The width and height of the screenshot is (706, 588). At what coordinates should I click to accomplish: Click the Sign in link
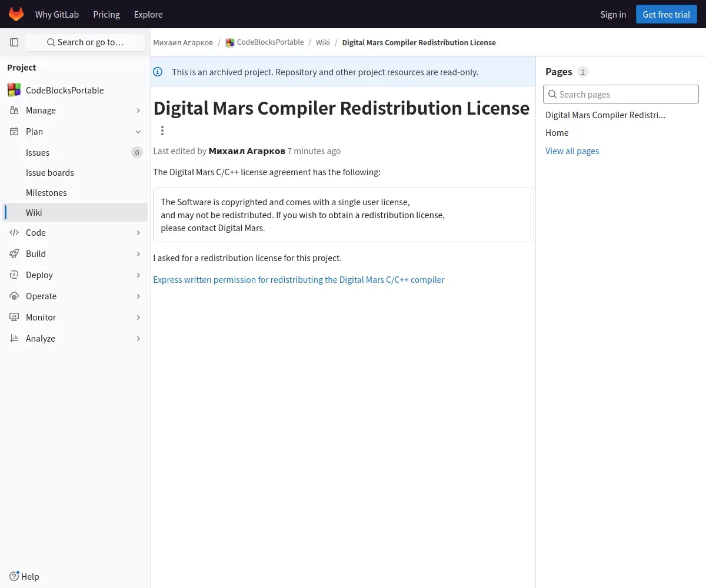[x=613, y=14]
